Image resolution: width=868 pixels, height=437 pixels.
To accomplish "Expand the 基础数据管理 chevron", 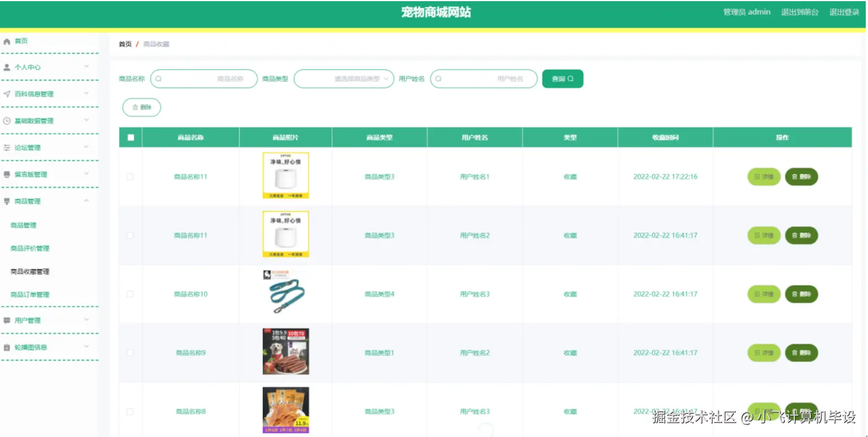I will (x=86, y=120).
